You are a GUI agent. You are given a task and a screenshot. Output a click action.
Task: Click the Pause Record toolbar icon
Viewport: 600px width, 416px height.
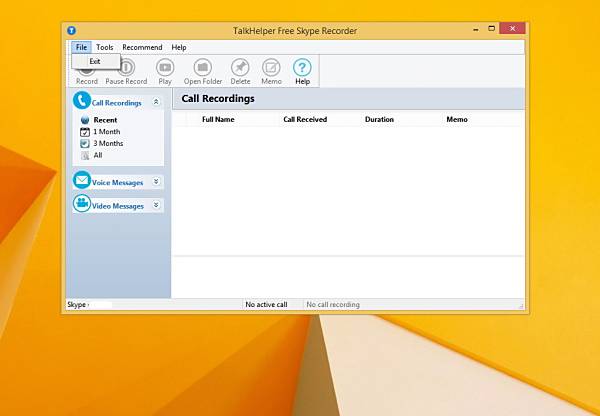(126, 68)
